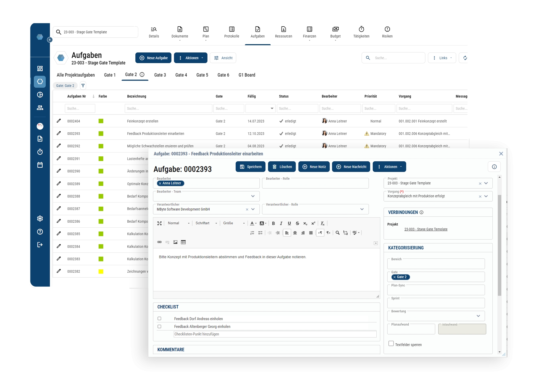This screenshot has height=392, width=533.
Task: Justify the editor text
Action: click(311, 233)
